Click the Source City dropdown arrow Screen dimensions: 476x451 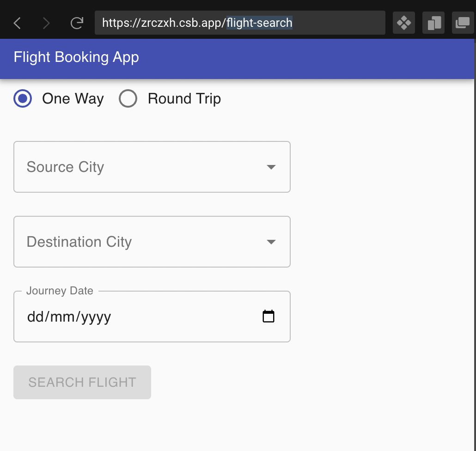271,167
